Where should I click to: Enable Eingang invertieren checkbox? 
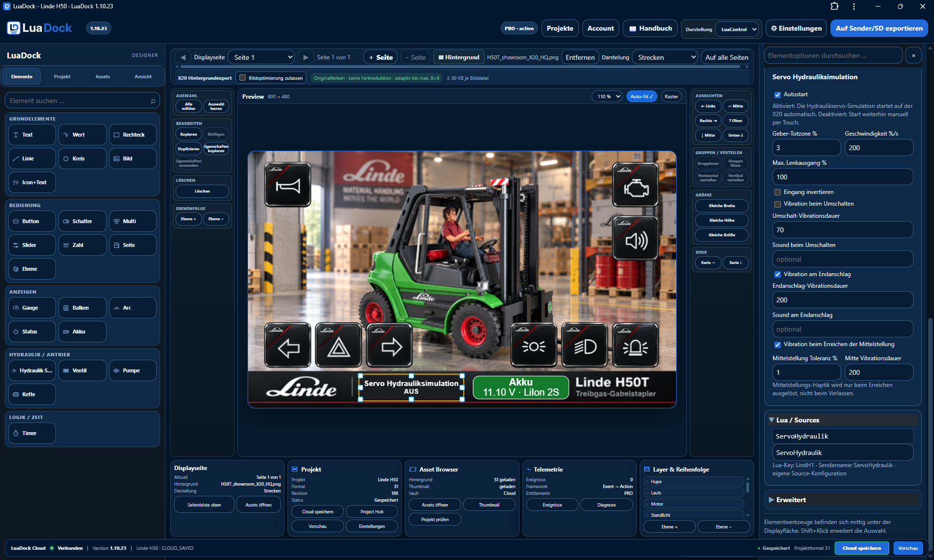click(x=777, y=192)
